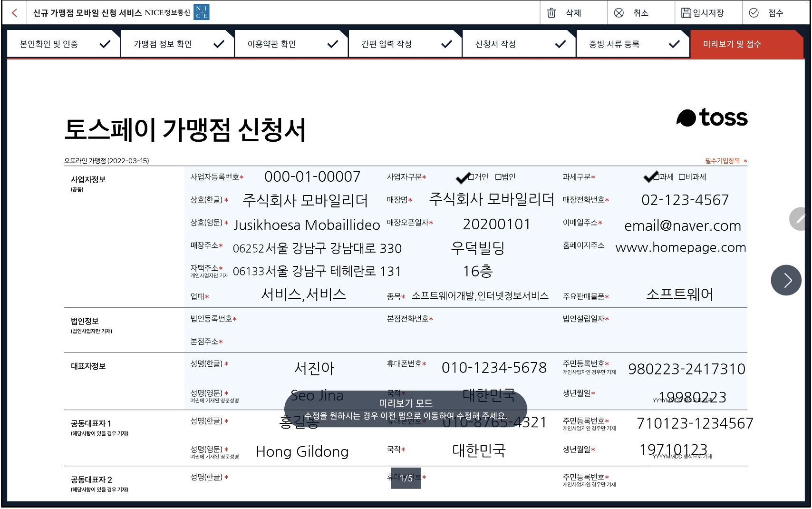812x509 pixels.
Task: Toggle the 과세 tax type checkbox
Action: click(x=657, y=177)
